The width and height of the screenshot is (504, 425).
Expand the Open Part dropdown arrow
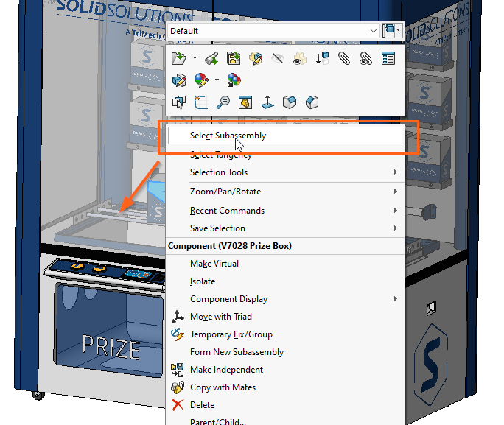195,58
